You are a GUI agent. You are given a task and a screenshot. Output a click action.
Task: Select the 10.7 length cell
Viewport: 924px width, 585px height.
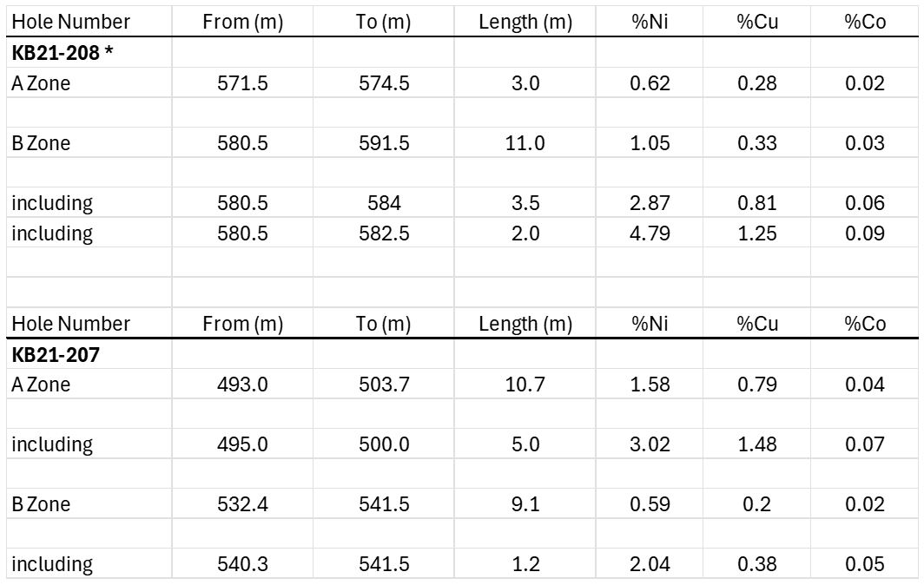525,385
